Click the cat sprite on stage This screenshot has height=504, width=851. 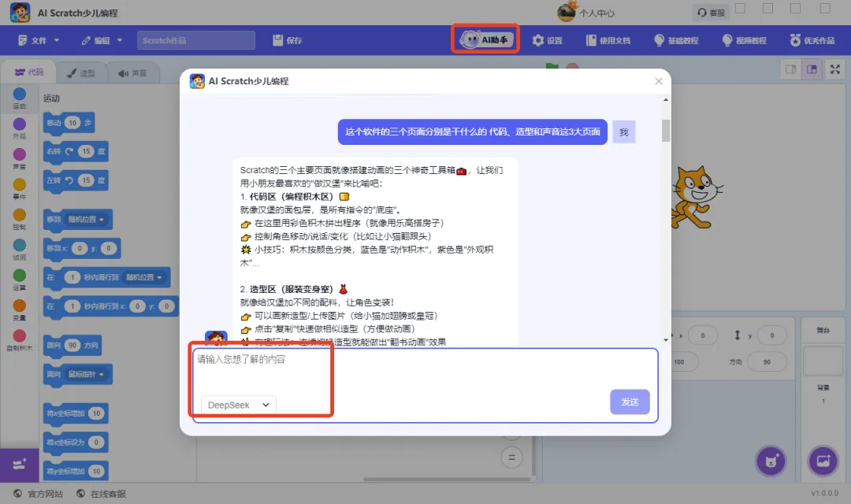point(697,198)
